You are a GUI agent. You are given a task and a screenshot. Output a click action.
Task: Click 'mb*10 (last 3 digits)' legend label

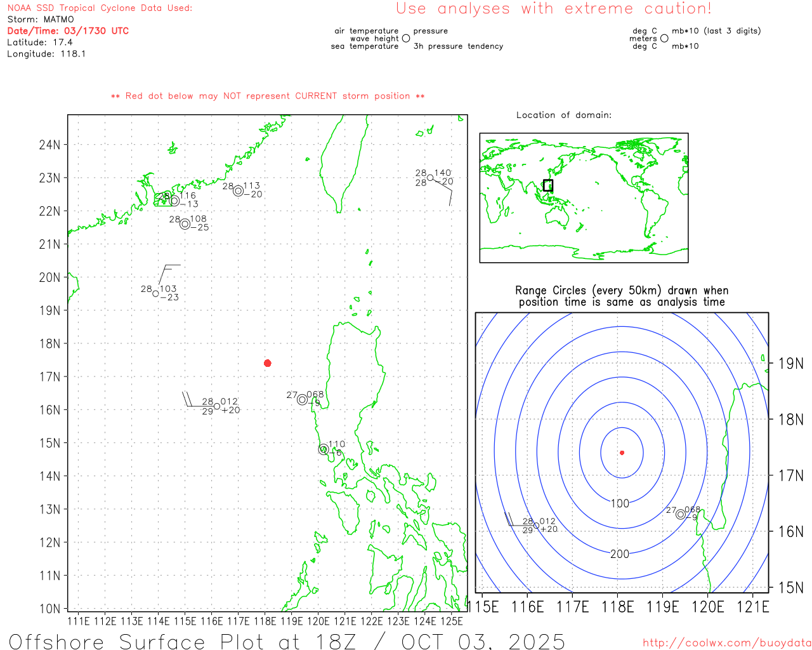[x=716, y=31]
